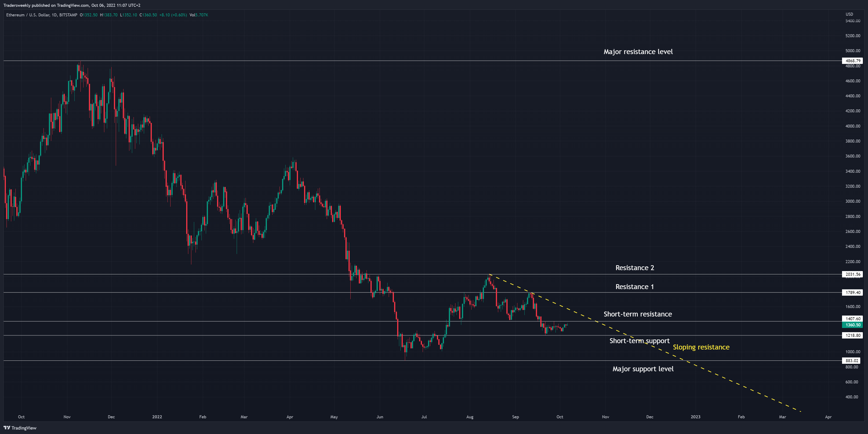This screenshot has height=434, width=868.
Task: Click the TradingView logo at bottom left
Action: [20, 428]
